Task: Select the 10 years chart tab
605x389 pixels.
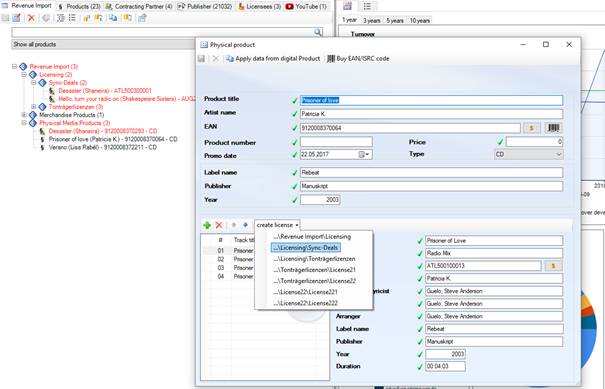Action: click(419, 20)
